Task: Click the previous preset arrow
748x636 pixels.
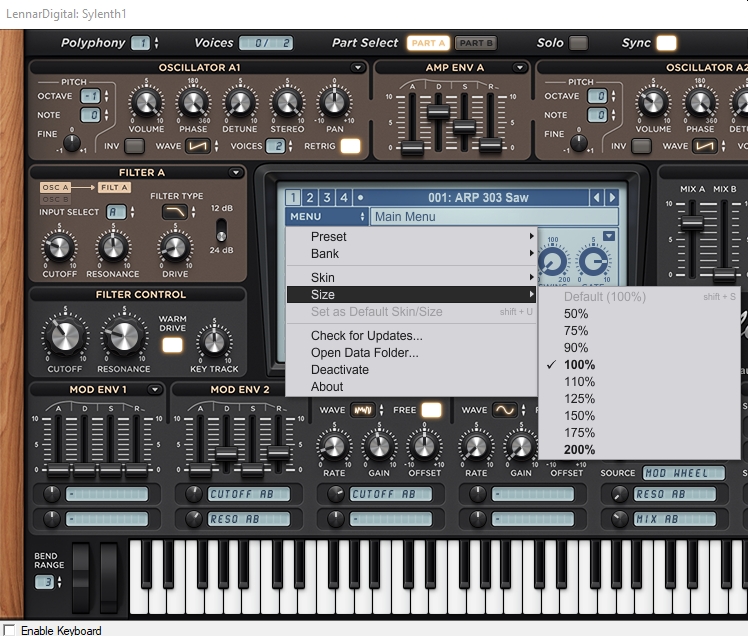Action: click(x=596, y=198)
